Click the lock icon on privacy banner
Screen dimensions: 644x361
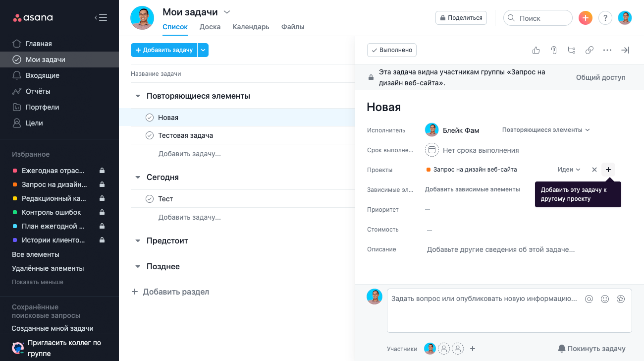371,78
